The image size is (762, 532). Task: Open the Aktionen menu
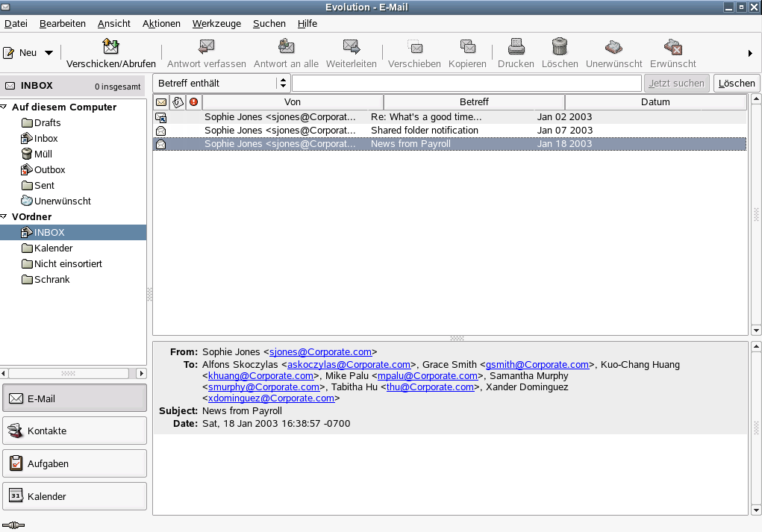click(161, 23)
